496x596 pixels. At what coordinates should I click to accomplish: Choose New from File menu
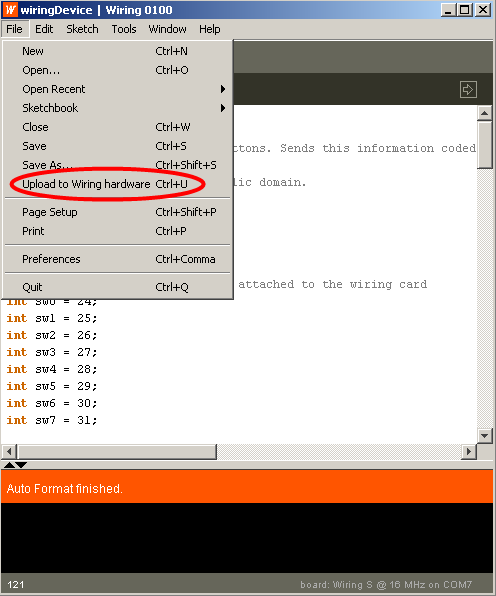pyautogui.click(x=118, y=51)
